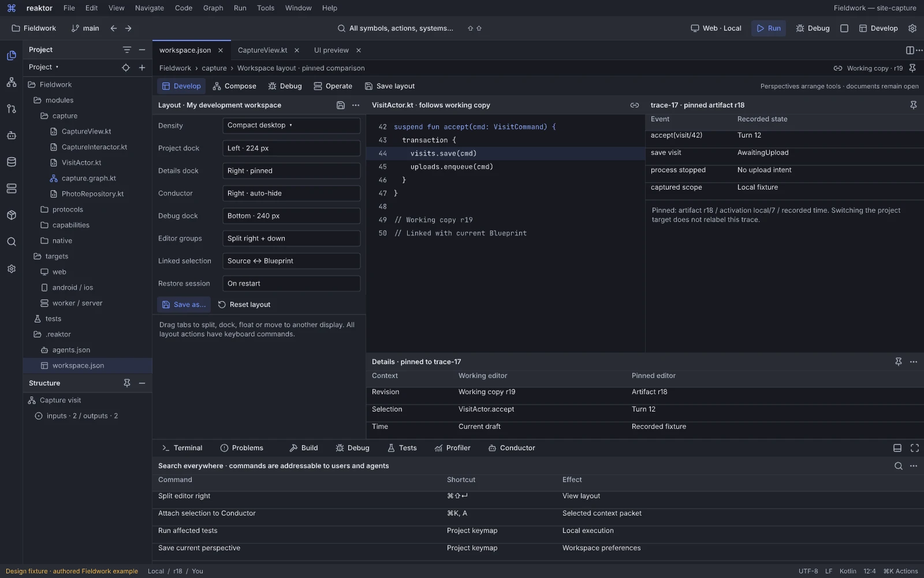Open the database sidebar icon
The image size is (924, 578).
(x=12, y=162)
